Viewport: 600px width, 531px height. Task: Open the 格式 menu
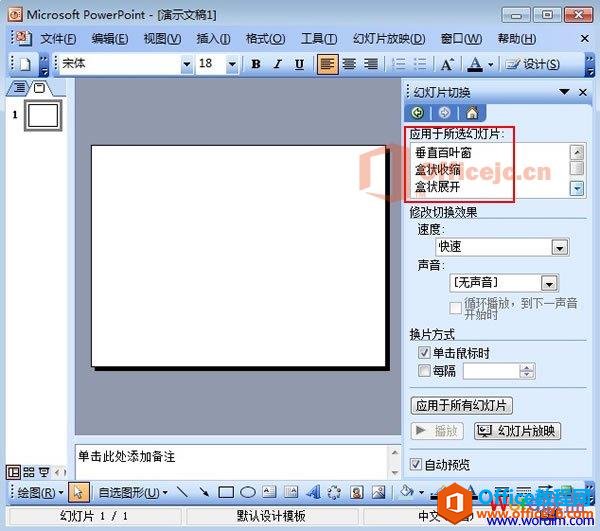[x=265, y=39]
